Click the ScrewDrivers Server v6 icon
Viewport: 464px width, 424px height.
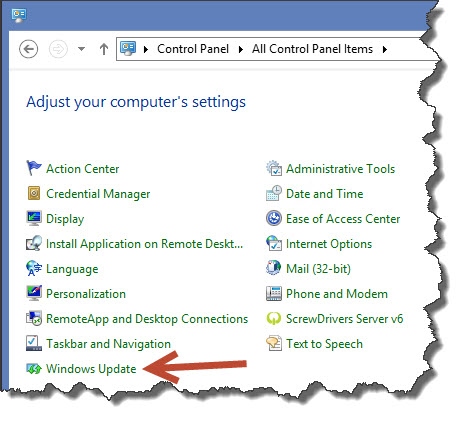[274, 318]
